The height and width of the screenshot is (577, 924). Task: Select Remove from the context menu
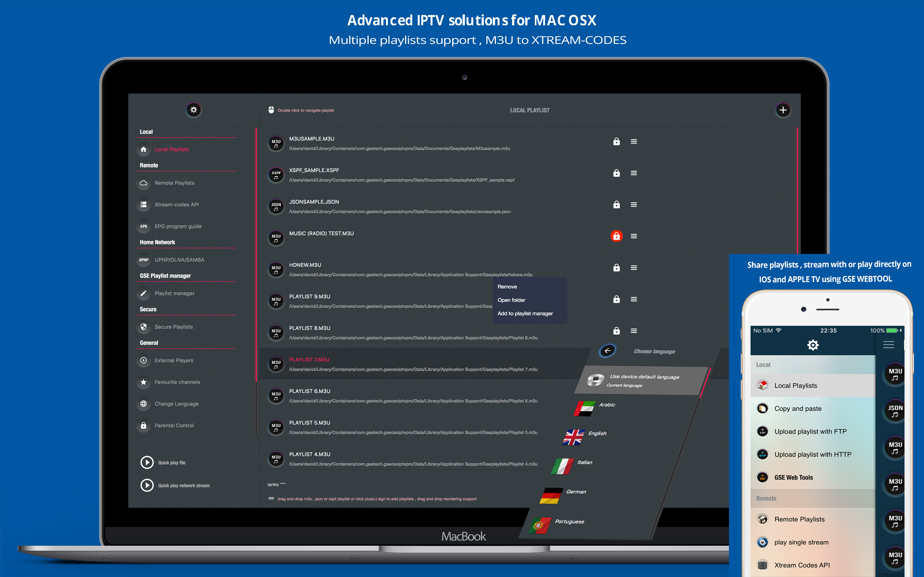point(508,287)
